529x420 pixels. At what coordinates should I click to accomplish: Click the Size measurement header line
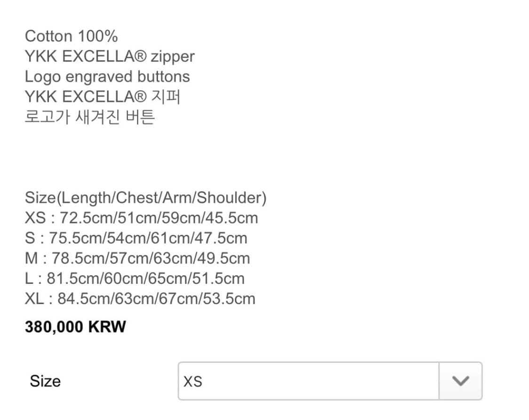(x=146, y=198)
